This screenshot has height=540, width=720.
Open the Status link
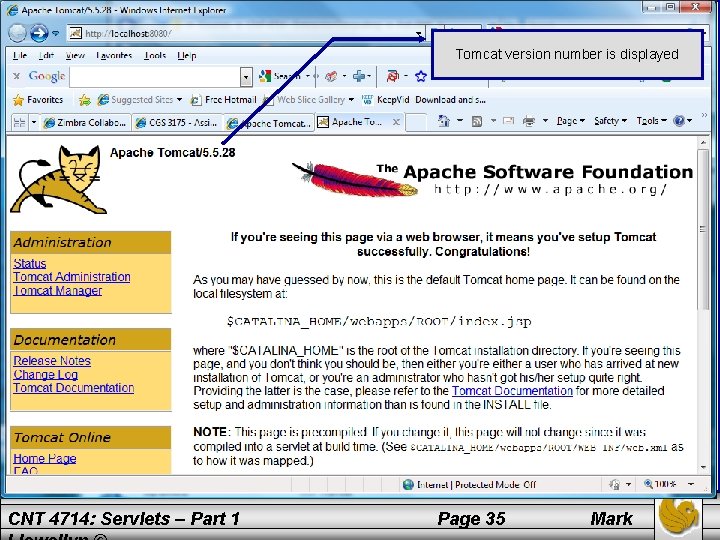pyautogui.click(x=30, y=264)
